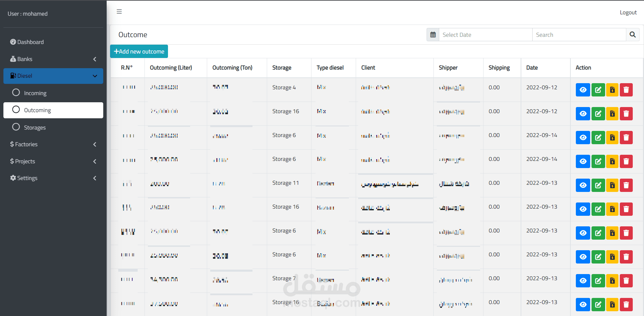Delete the Storage 11 outcome row
Screen dimensions: 644x316
[x=626, y=185]
